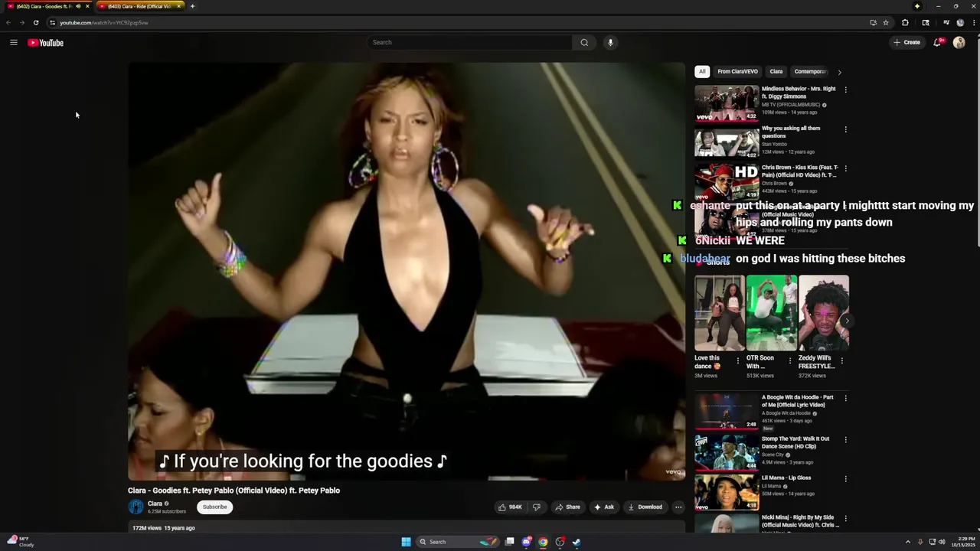
Task: Click the Ciara channel avatar
Action: [136, 507]
